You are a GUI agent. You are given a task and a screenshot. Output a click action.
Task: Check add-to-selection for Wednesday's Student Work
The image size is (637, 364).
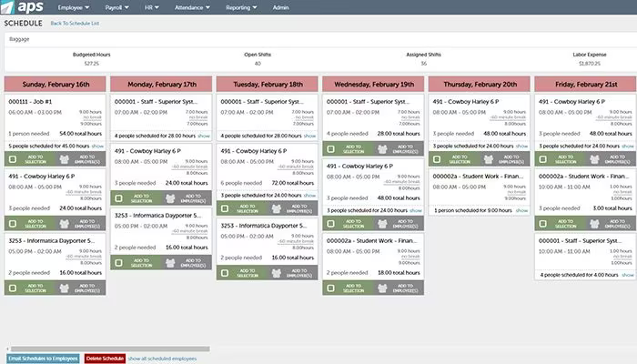click(x=330, y=288)
